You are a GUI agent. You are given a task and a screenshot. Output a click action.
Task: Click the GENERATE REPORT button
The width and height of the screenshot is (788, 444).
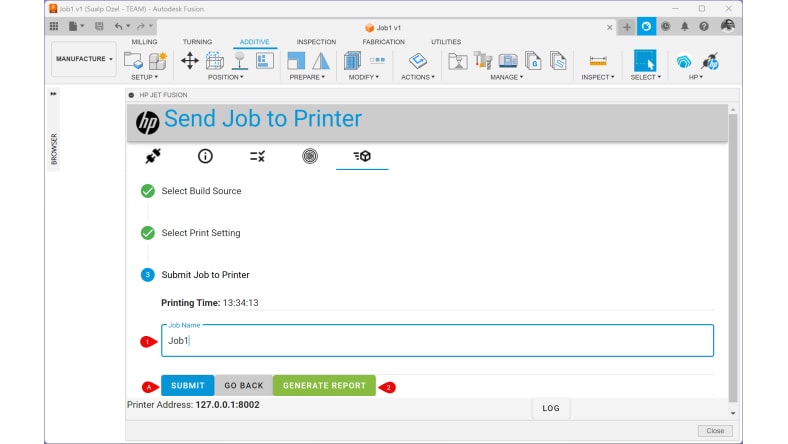pyautogui.click(x=324, y=386)
